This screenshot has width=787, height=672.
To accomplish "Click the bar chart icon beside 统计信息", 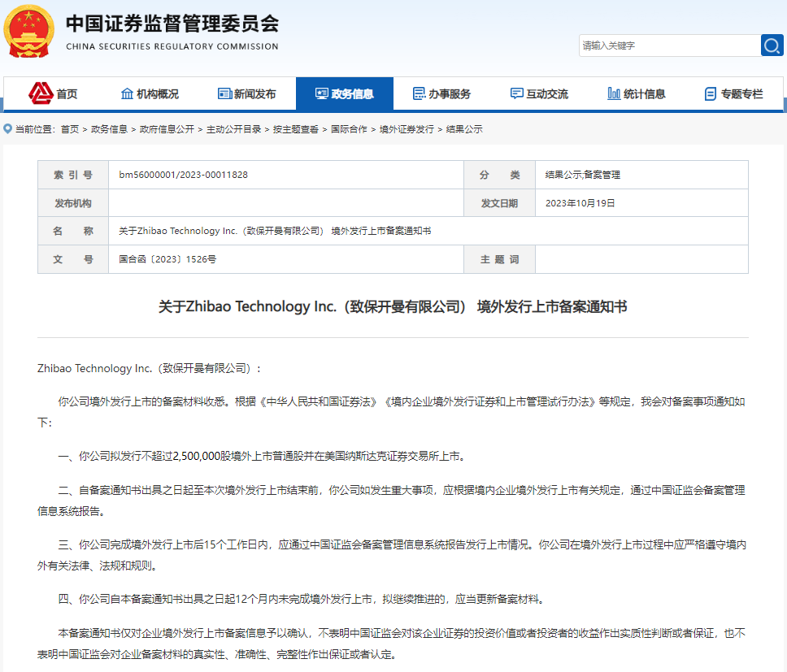I will (614, 93).
